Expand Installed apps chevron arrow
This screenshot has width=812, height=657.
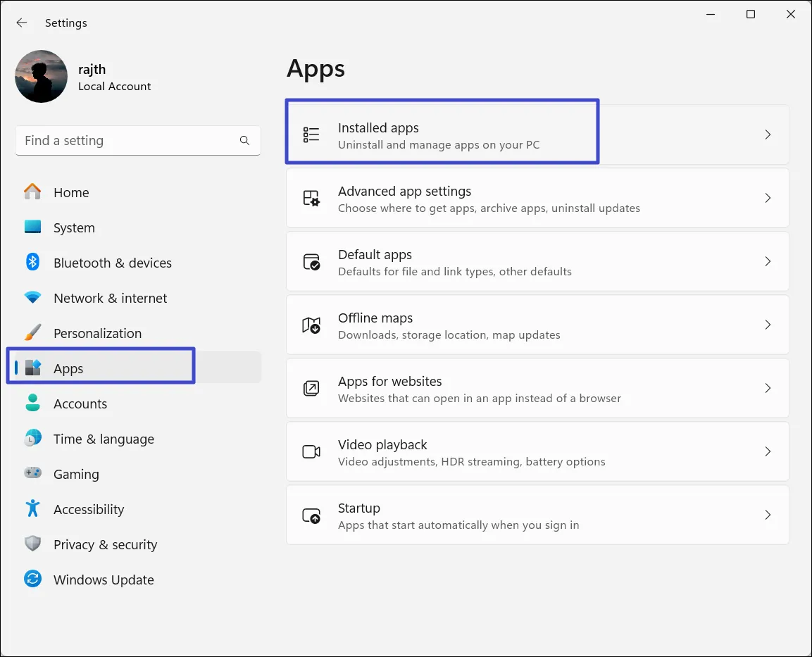coord(768,134)
